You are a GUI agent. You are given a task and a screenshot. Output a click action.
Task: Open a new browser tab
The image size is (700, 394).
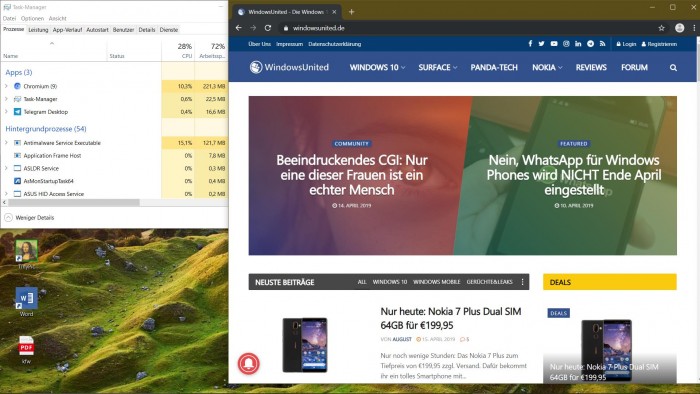[x=351, y=12]
